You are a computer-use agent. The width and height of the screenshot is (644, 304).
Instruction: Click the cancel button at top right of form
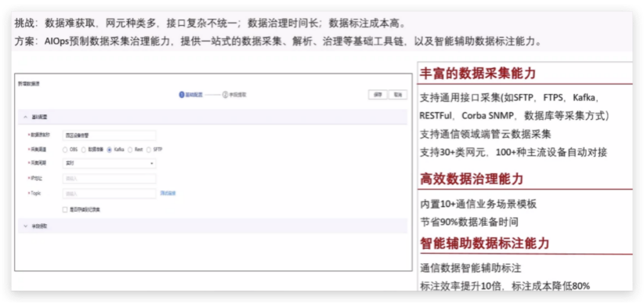click(x=397, y=95)
